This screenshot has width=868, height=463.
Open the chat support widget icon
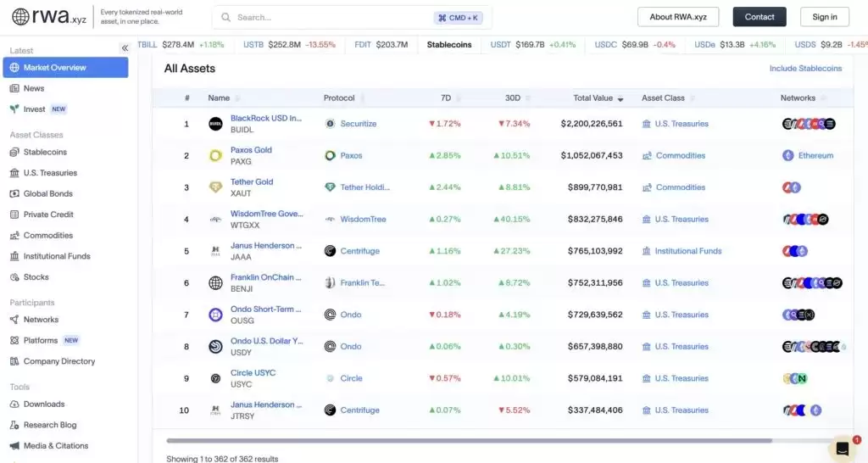pyautogui.click(x=843, y=449)
